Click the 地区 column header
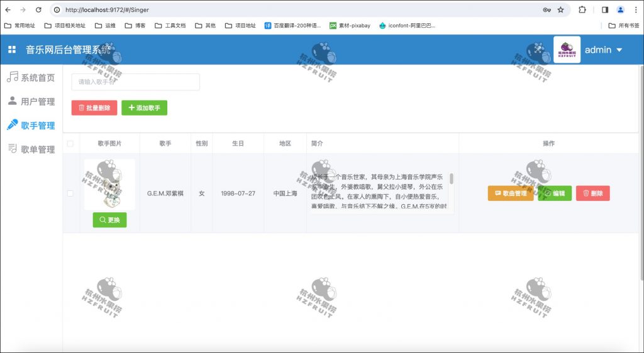This screenshot has width=644, height=353. (285, 143)
